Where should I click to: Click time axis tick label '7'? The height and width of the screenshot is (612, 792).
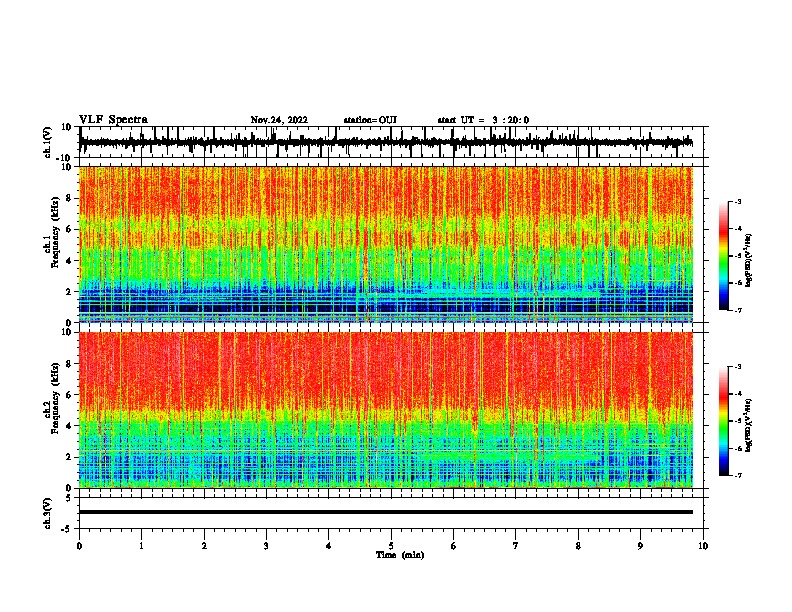(x=516, y=546)
